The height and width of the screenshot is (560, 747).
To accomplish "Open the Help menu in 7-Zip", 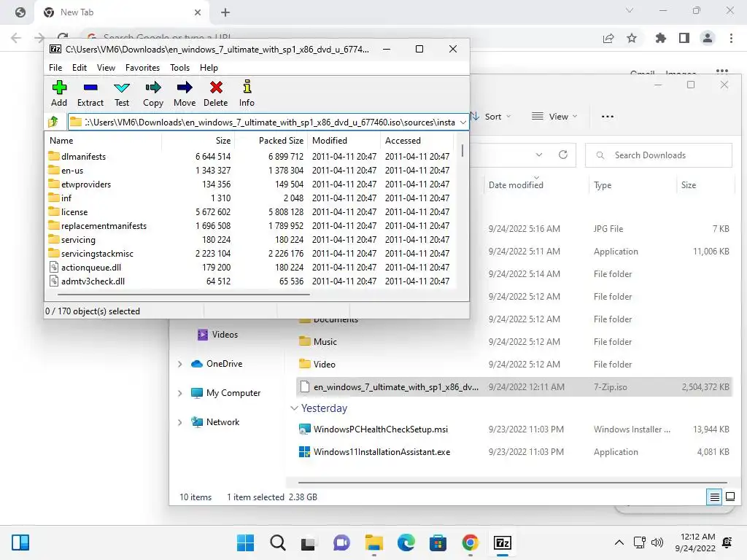I will 209,68.
